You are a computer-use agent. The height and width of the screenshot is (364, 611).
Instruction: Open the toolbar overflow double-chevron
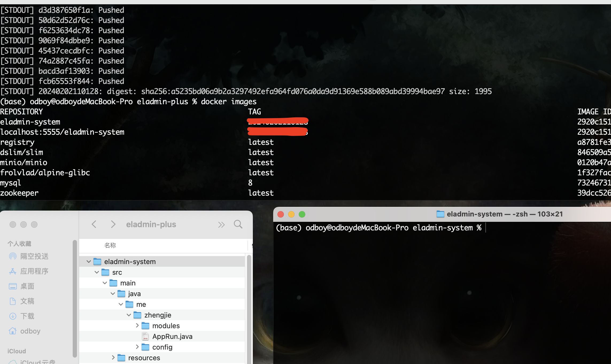coord(221,224)
